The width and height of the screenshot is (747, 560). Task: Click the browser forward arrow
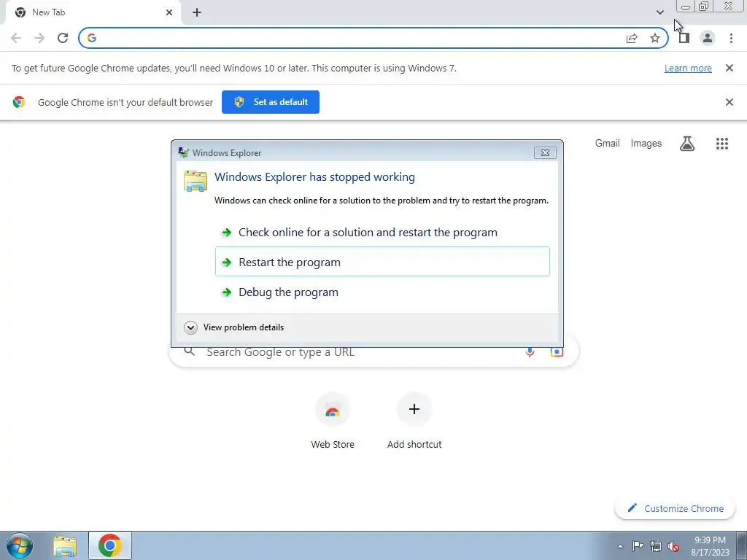(39, 38)
